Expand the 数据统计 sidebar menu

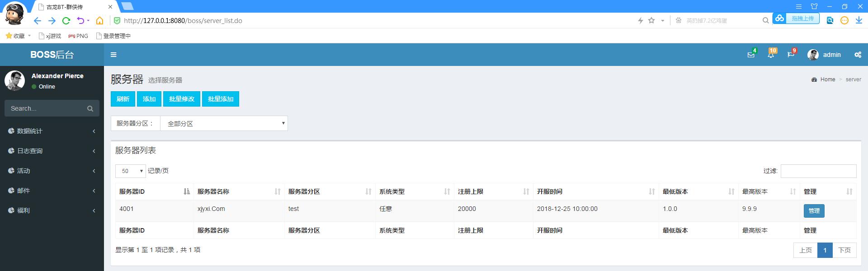(x=52, y=131)
